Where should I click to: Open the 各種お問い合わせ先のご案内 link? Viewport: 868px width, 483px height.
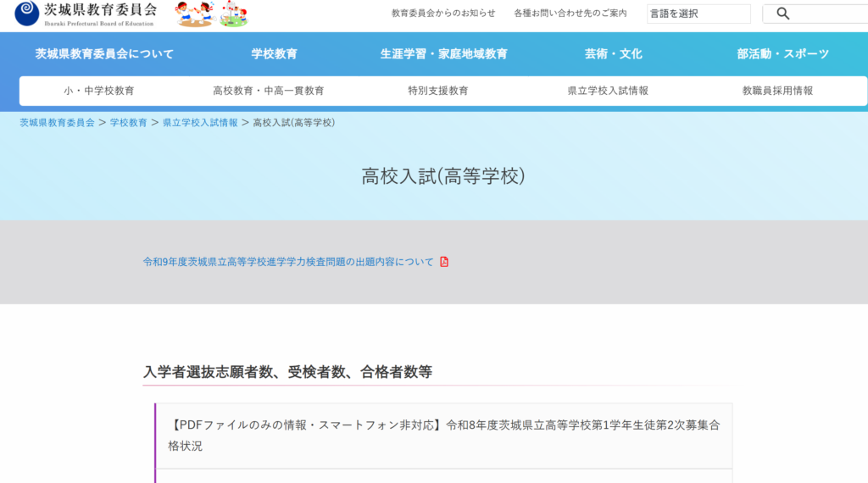570,14
